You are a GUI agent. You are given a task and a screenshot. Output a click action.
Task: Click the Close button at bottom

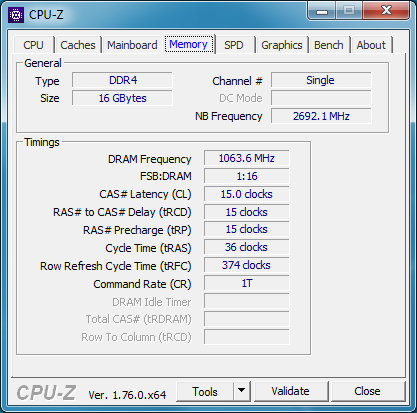pyautogui.click(x=367, y=391)
